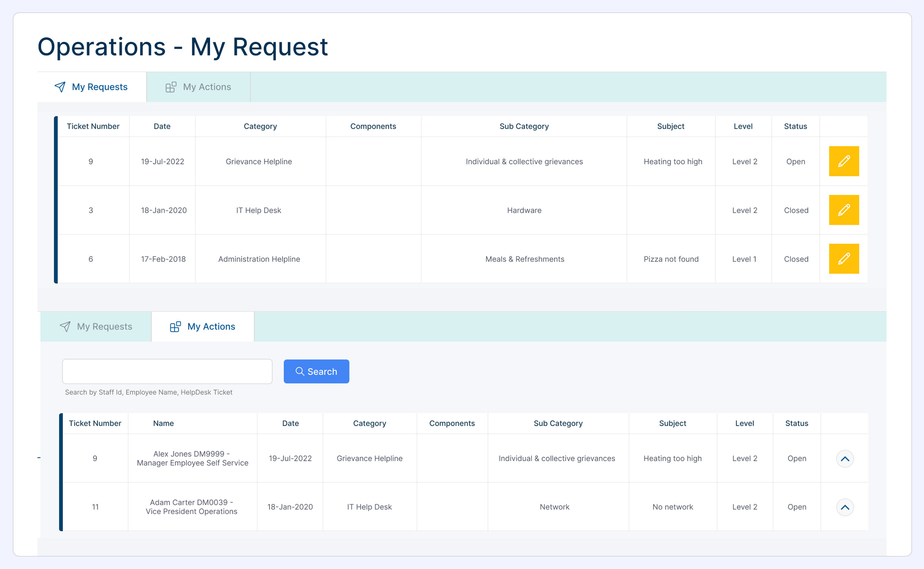Click paper plane icon in upper My Requests tab
The image size is (924, 569).
click(60, 87)
